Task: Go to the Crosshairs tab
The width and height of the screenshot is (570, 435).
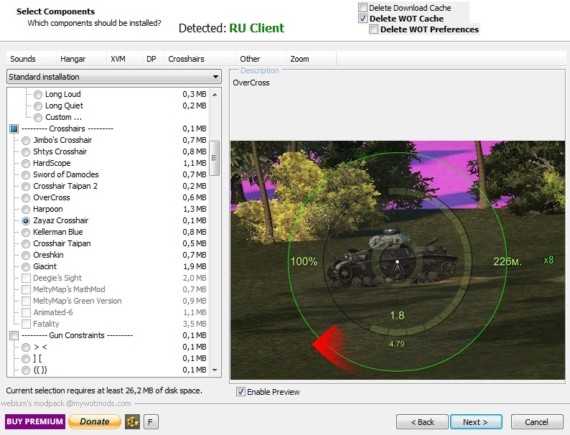Action: [x=186, y=59]
